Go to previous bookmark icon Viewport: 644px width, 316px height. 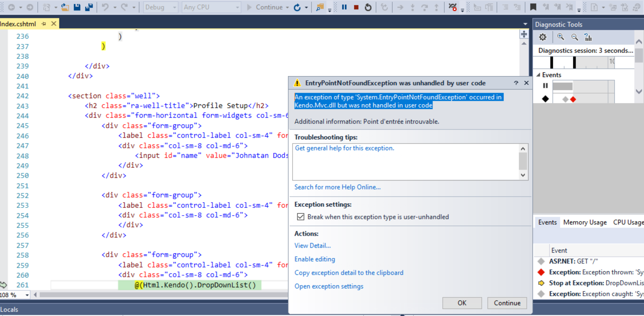pos(546,7)
